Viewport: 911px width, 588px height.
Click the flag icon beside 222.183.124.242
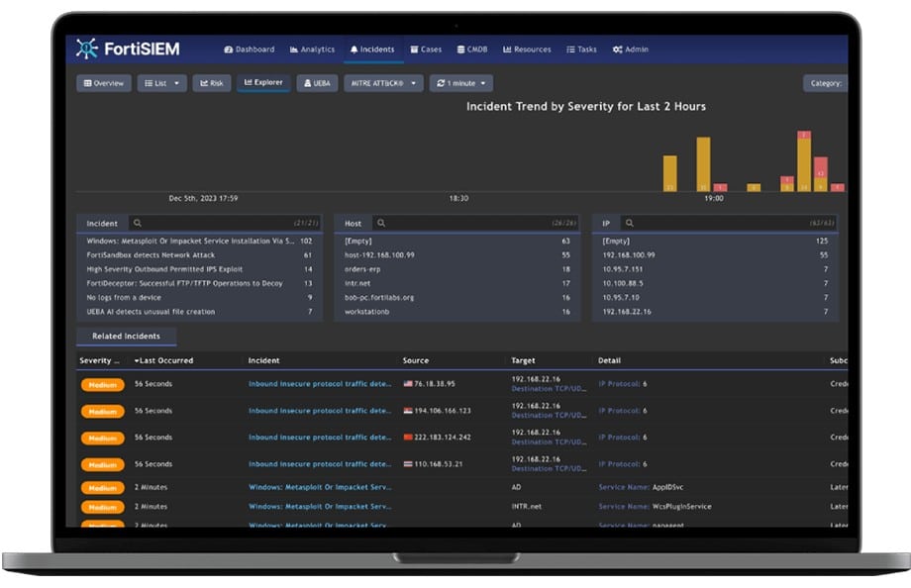point(408,437)
